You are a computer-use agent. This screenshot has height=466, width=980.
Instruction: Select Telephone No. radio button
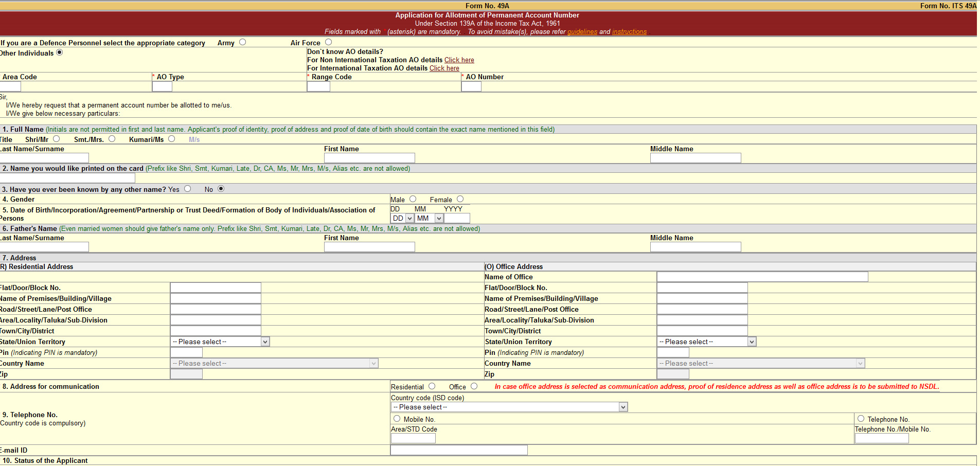861,419
